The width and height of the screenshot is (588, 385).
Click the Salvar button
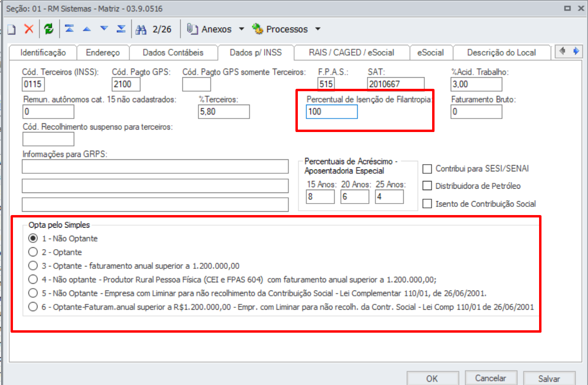549,378
